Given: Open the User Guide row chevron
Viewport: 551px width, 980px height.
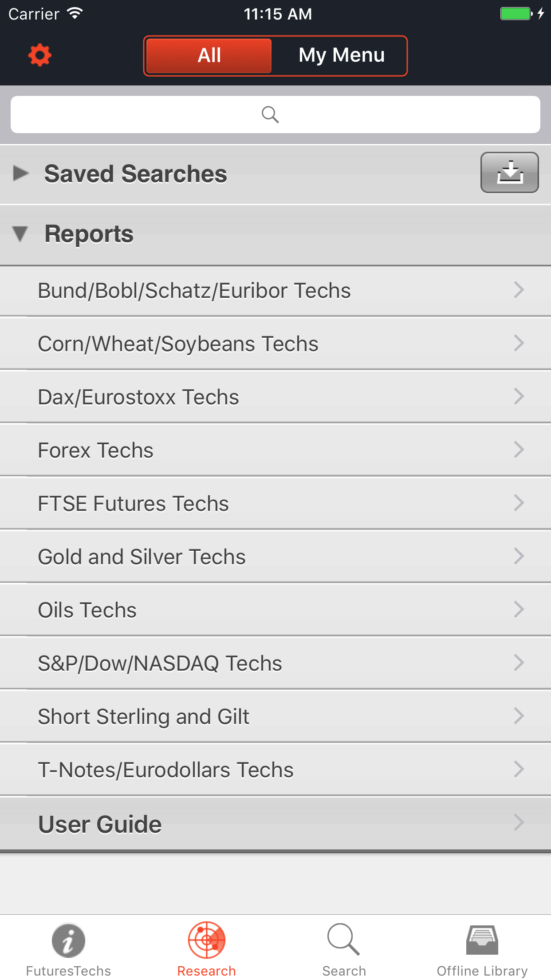Looking at the screenshot, I should click(x=519, y=822).
